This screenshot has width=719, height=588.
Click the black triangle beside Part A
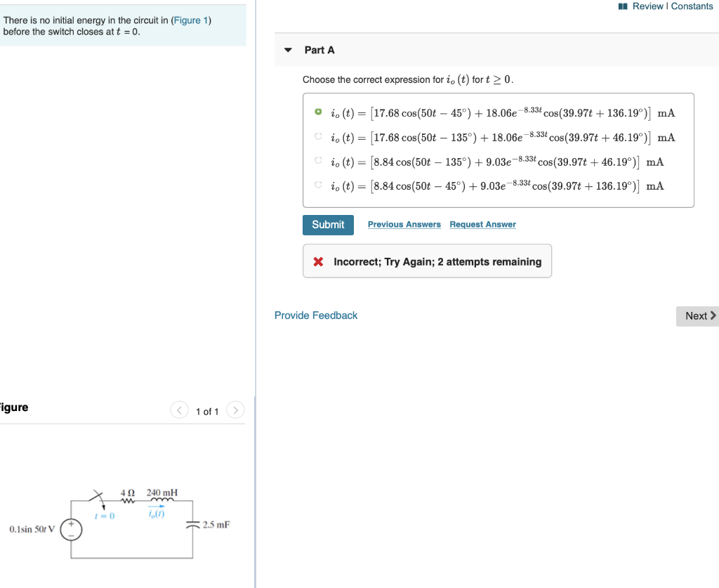(x=288, y=50)
